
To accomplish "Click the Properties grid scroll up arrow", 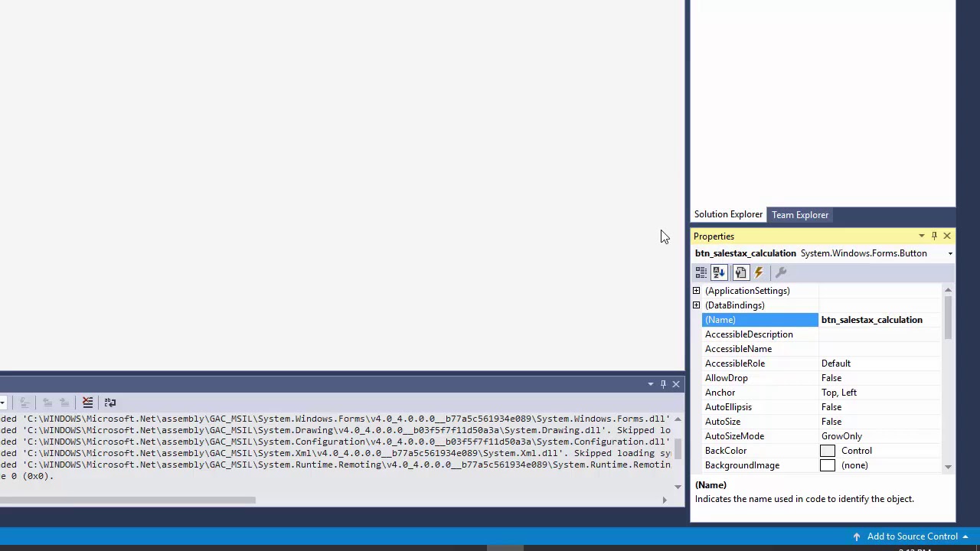I will click(949, 291).
